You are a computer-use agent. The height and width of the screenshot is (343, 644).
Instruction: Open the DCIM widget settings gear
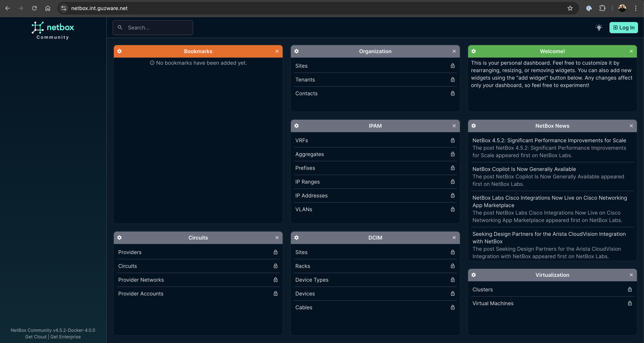(296, 237)
